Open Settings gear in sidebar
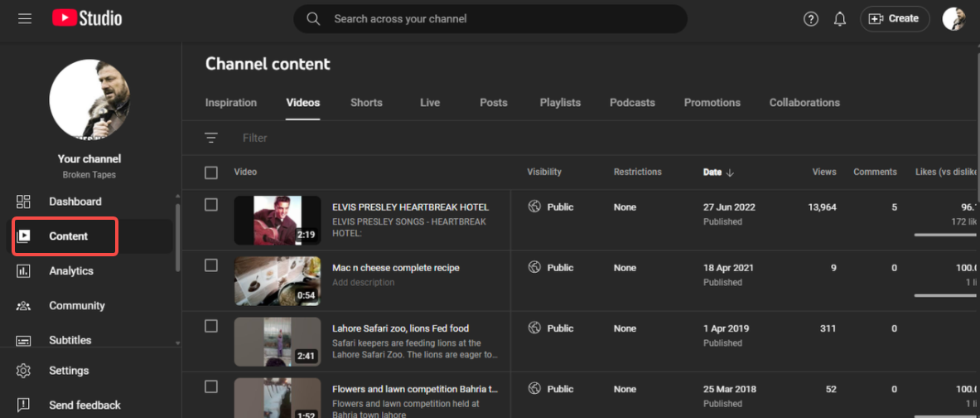The height and width of the screenshot is (418, 980). 68,371
